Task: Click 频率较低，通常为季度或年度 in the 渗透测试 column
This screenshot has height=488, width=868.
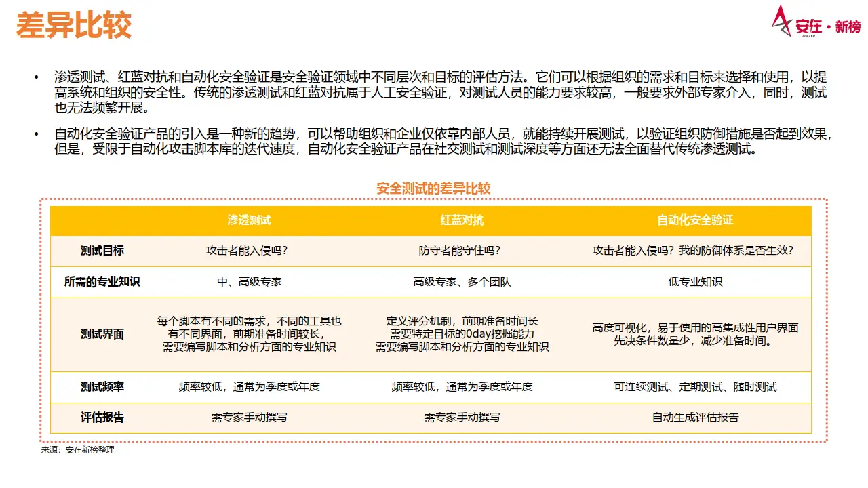Action: pyautogui.click(x=249, y=386)
